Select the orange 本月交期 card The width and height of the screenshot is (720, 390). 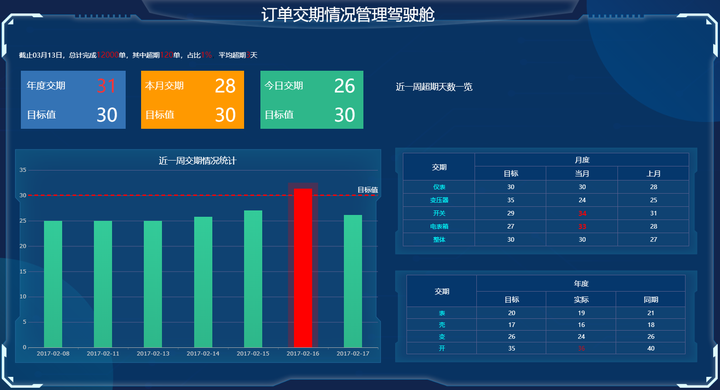(192, 100)
